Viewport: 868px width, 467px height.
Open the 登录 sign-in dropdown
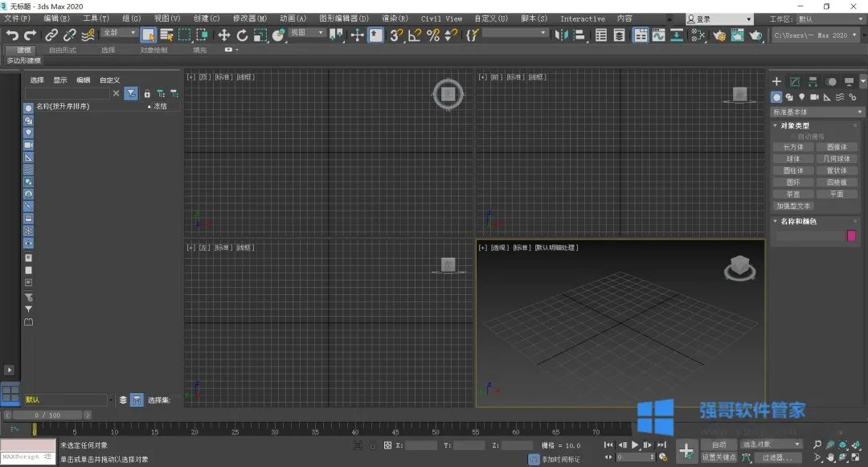pos(719,18)
